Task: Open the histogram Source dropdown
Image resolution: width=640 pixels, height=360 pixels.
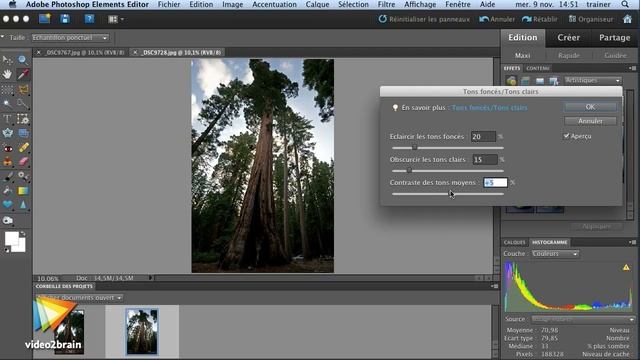Action: click(583, 319)
